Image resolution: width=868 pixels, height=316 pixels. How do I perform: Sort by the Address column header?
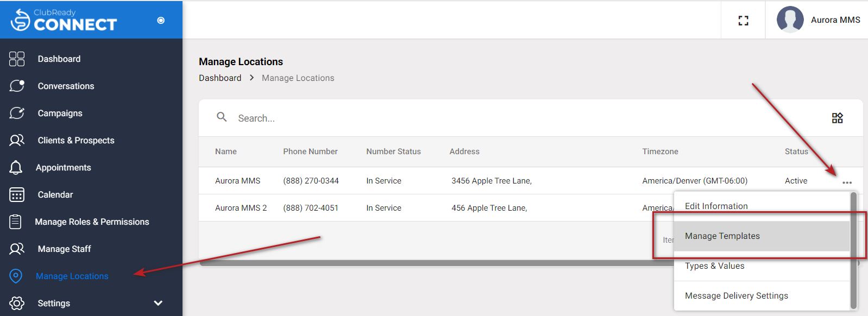click(464, 151)
